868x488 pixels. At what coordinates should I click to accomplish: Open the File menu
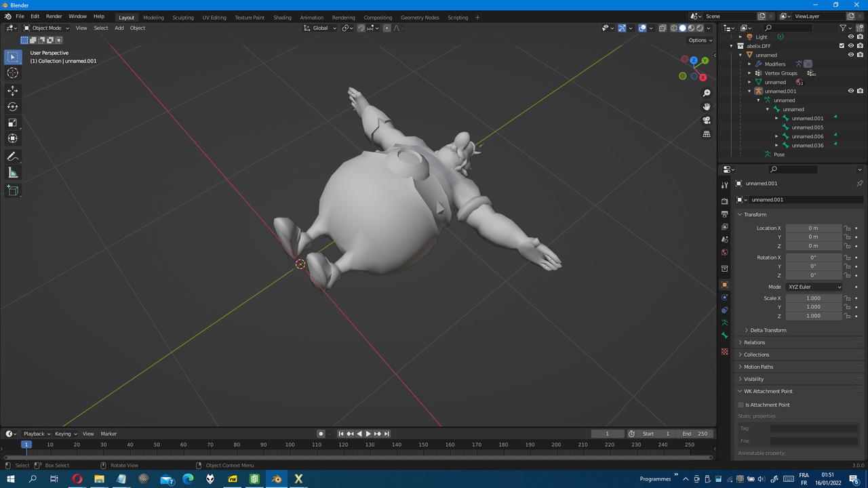pyautogui.click(x=20, y=16)
